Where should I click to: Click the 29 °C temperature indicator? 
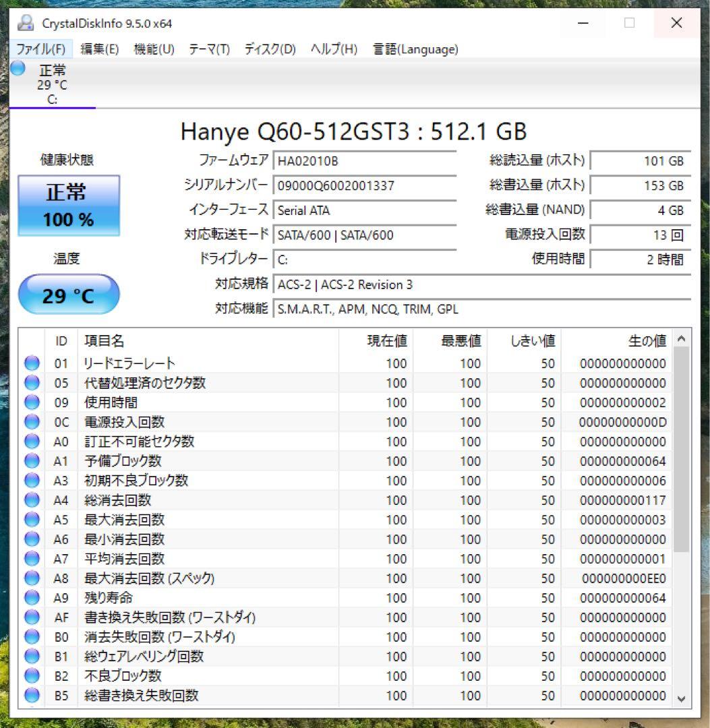tap(69, 295)
